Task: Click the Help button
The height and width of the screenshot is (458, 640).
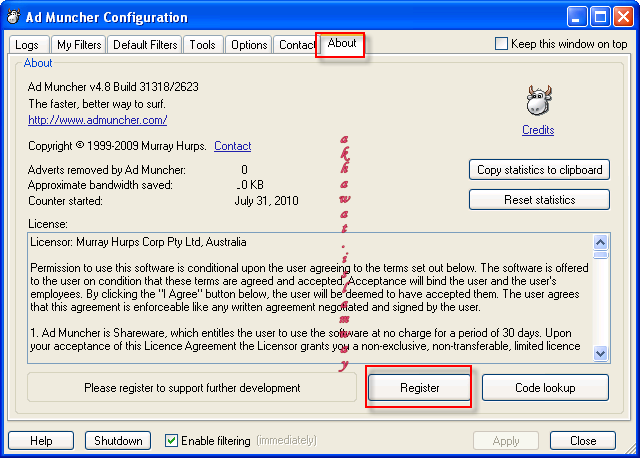Action: pos(41,441)
